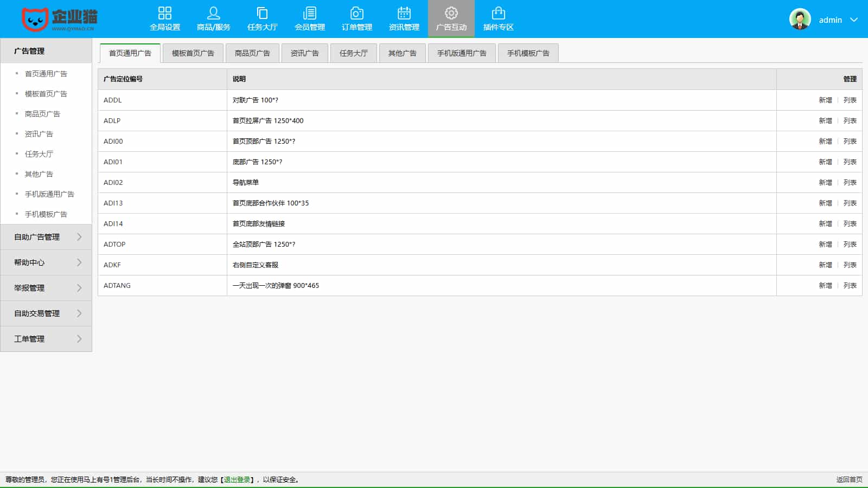This screenshot has height=488, width=868.
Task: Click 返回首页 in the bottom right
Action: [849, 480]
